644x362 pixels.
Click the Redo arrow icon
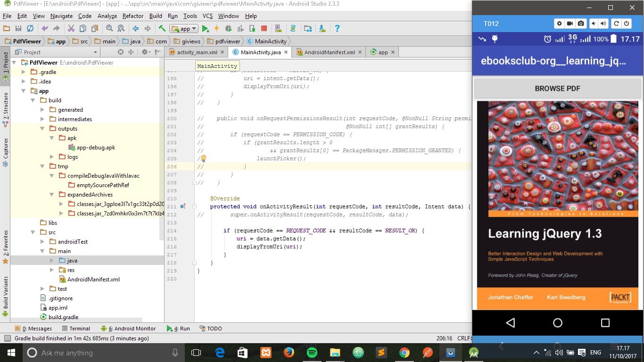tap(56, 28)
